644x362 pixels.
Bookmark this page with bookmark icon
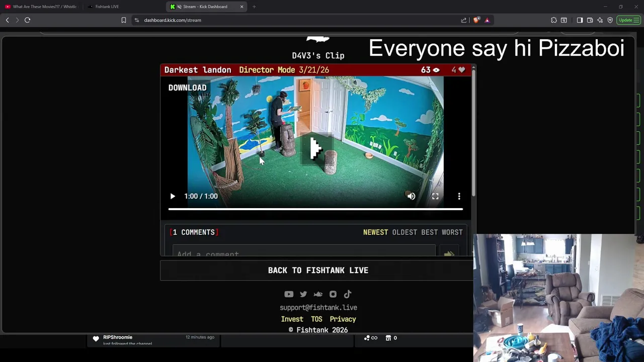coord(124,20)
